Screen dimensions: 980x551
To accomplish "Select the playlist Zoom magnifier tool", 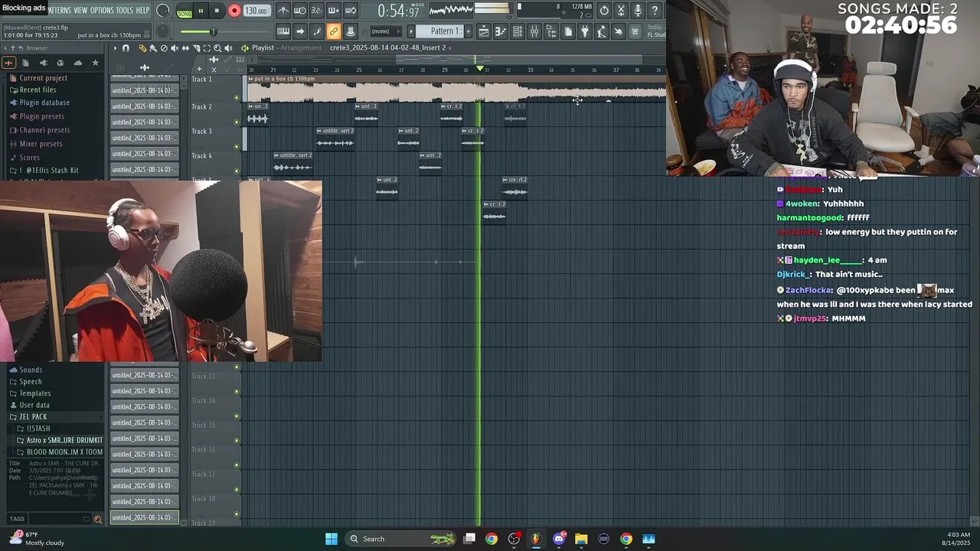I will pyautogui.click(x=217, y=48).
